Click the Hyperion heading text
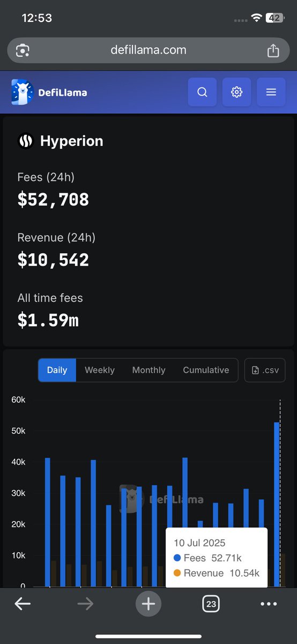297x644 pixels. coord(72,141)
